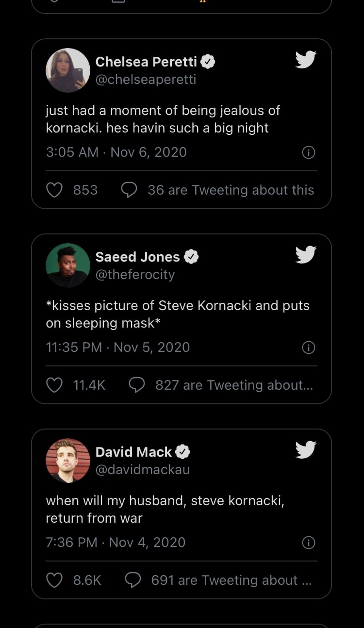
Task: Open info icon on David Mack tweet
Action: pyautogui.click(x=309, y=543)
